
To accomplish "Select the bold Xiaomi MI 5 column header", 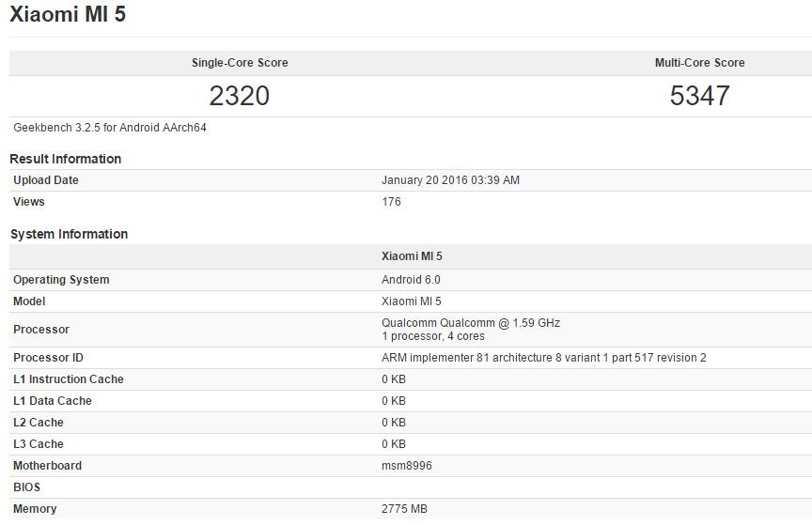I will pyautogui.click(x=412, y=256).
